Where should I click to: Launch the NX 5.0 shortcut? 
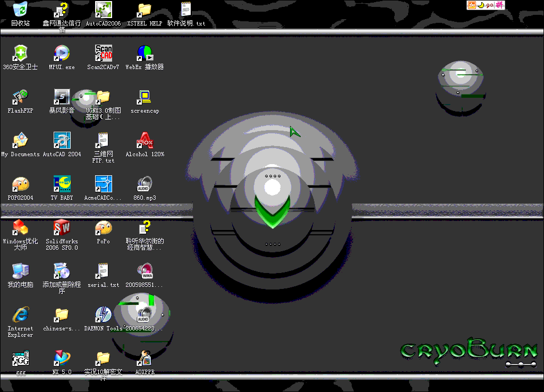point(62,359)
